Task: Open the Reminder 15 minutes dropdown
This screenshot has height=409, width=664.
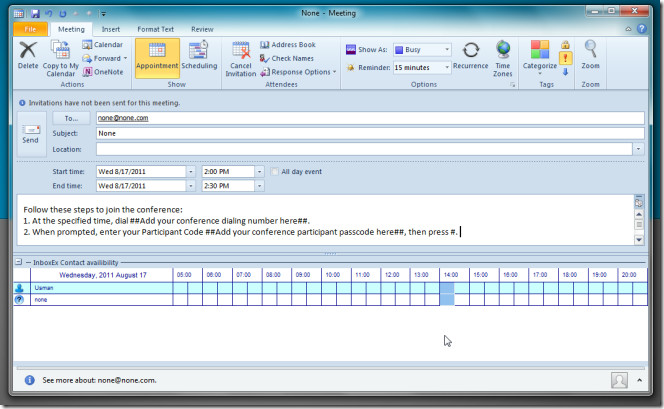Action: 447,67
